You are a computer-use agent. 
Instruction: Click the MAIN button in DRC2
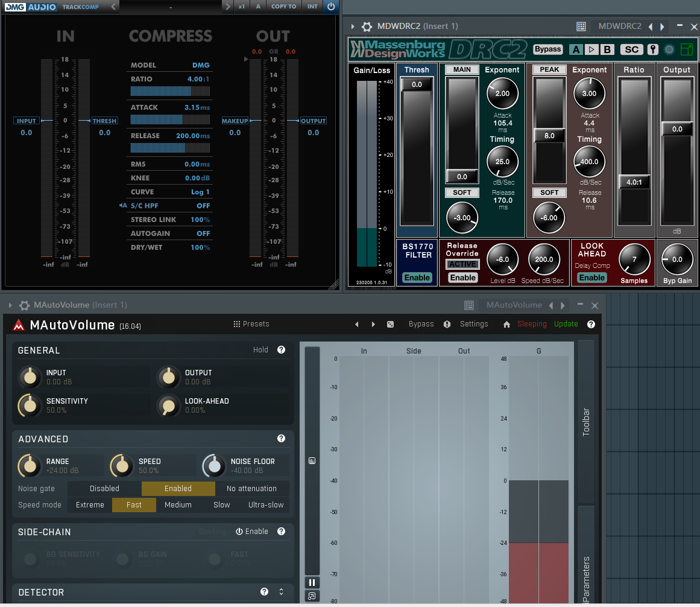[462, 69]
